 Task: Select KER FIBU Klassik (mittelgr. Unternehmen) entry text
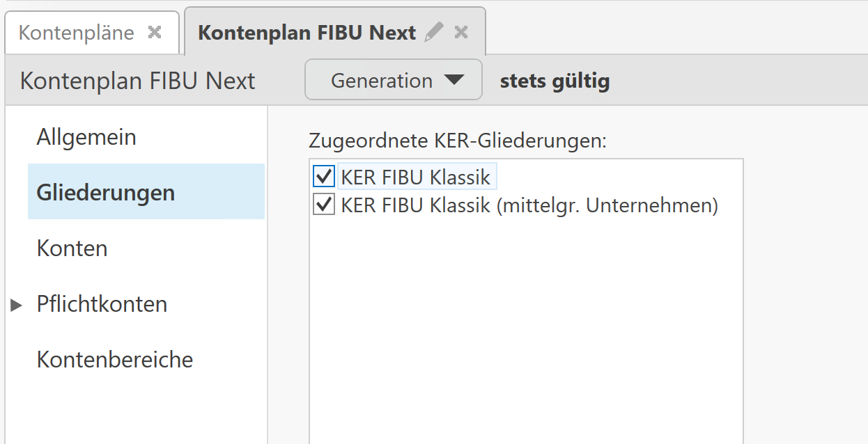pos(529,205)
